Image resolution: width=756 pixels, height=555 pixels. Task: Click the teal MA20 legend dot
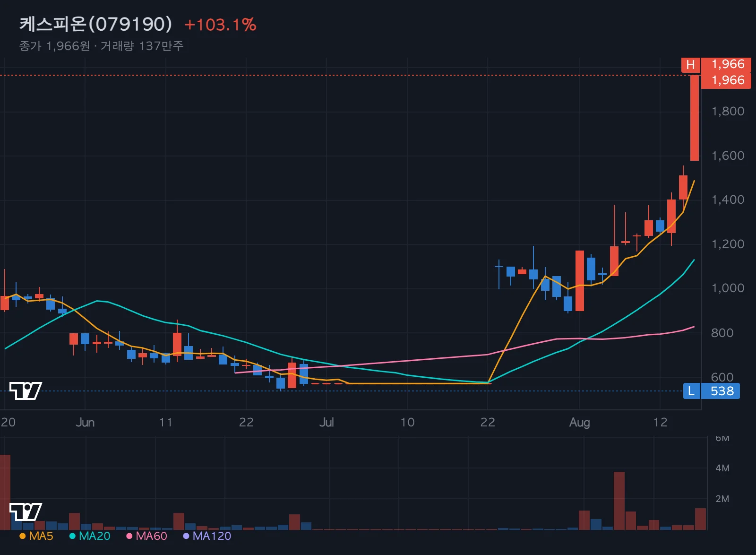coord(72,536)
